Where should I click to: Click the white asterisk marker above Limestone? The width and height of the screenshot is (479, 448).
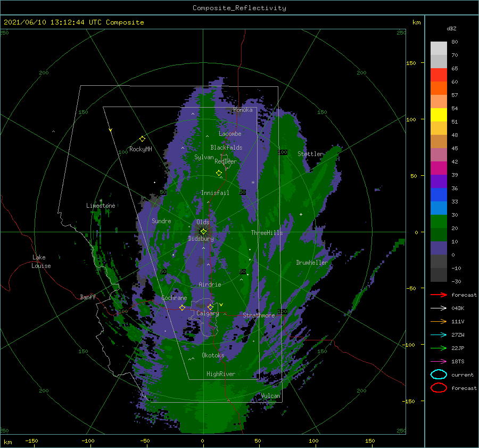[101, 201]
